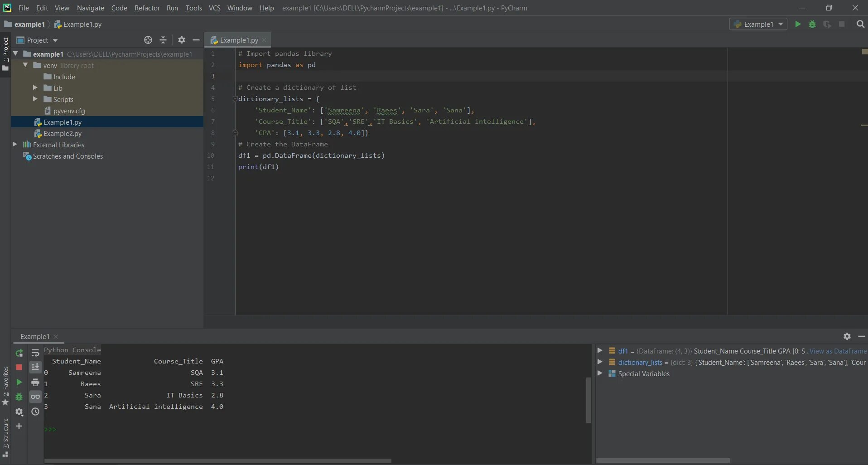Open Search Everywhere magnifier icon
Viewport: 868px width, 465px height.
(860, 24)
